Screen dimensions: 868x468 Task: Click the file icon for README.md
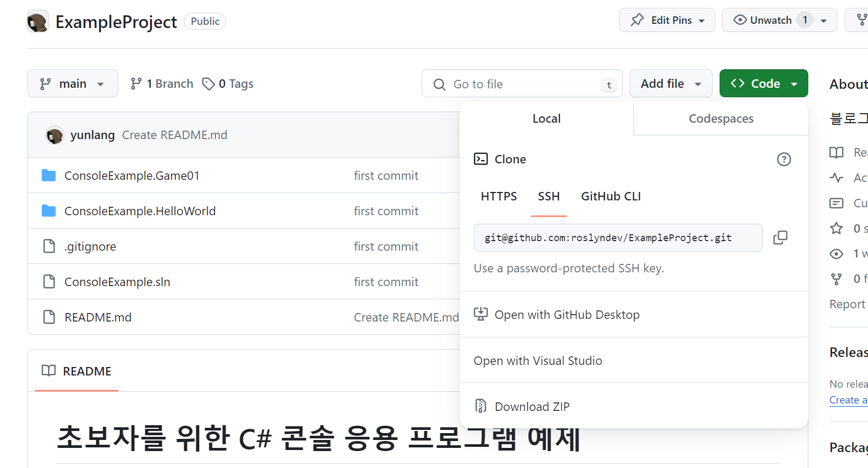49,317
